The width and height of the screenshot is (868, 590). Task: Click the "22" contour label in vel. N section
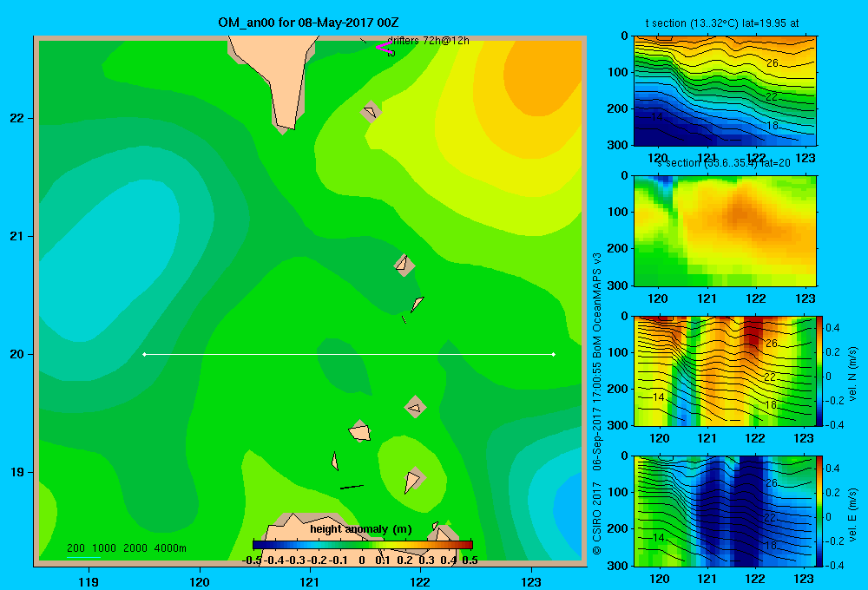tap(769, 377)
